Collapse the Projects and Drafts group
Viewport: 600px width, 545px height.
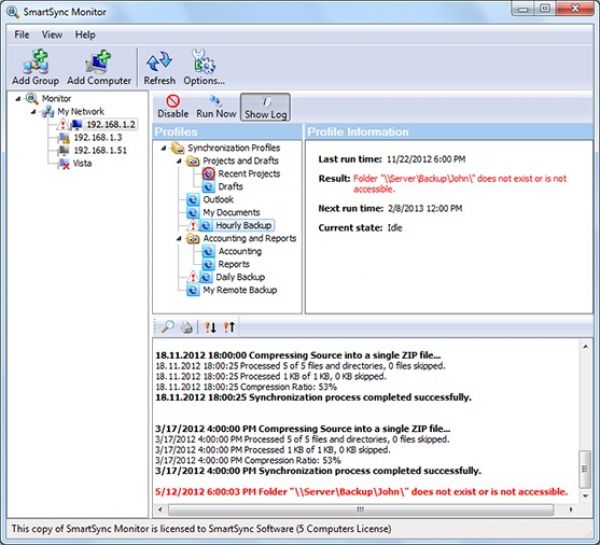pyautogui.click(x=179, y=161)
